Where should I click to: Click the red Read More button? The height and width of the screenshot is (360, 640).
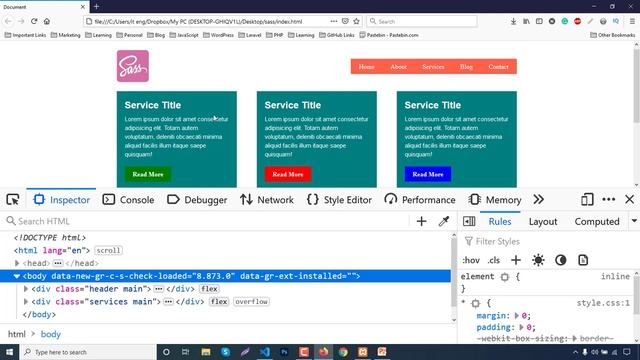288,174
